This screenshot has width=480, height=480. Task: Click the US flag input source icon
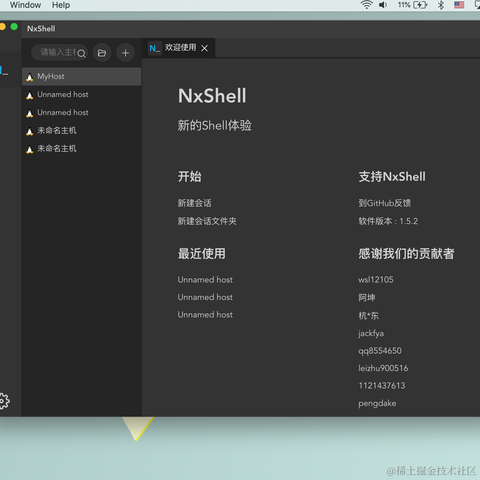tap(459, 5)
